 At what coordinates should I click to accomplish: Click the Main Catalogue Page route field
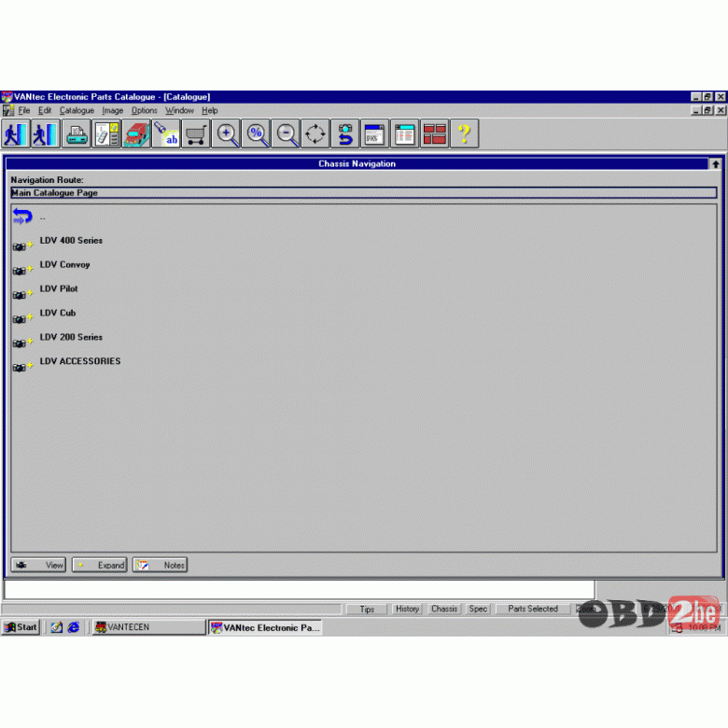click(364, 192)
